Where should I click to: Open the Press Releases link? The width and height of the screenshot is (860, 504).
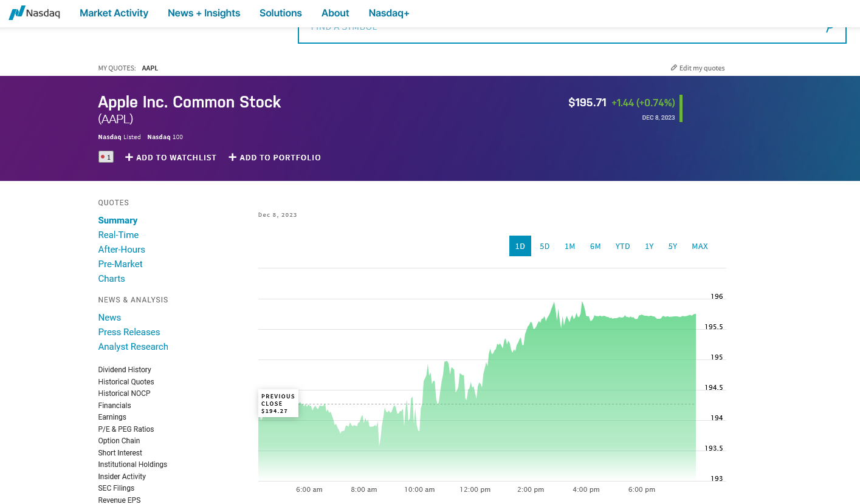129,332
